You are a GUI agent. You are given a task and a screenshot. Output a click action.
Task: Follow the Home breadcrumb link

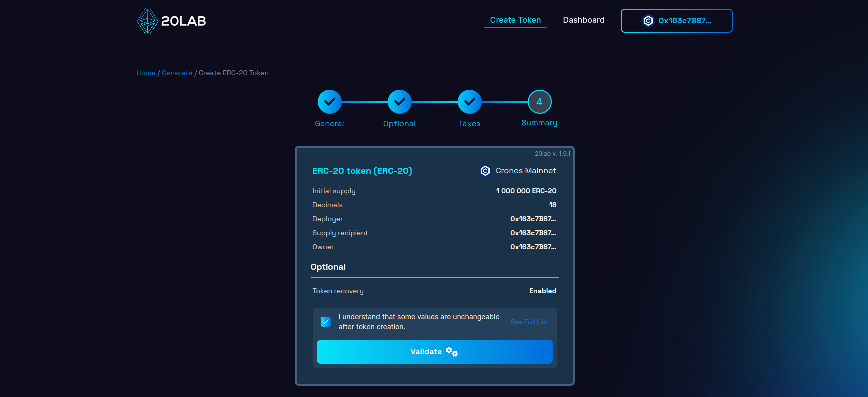click(146, 73)
